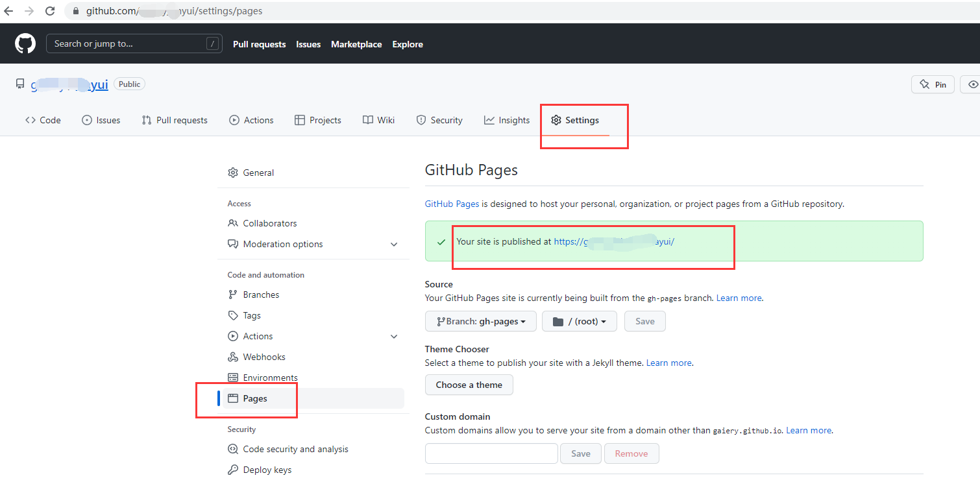
Task: Click the browser forward arrow
Action: [29, 11]
